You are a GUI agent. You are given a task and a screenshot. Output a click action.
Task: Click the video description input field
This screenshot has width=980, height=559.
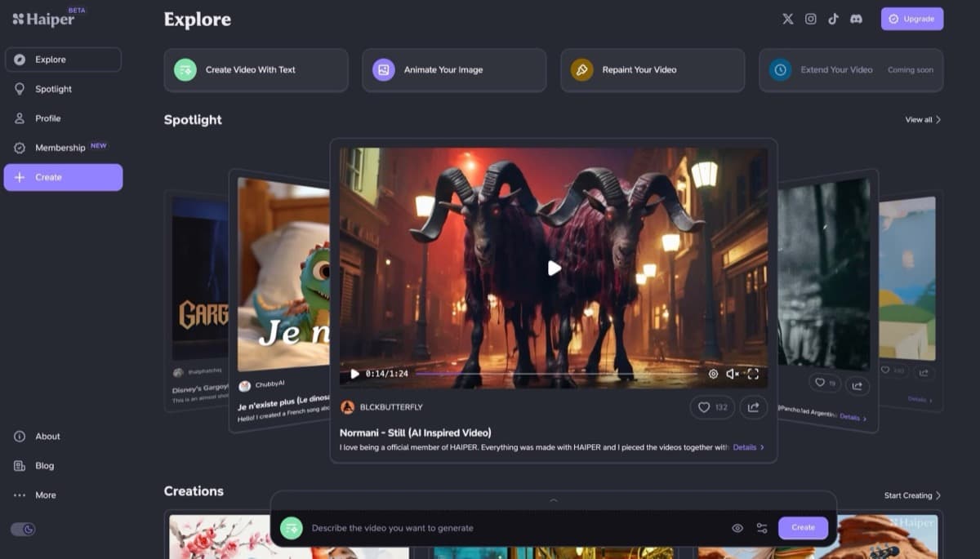(x=490, y=528)
